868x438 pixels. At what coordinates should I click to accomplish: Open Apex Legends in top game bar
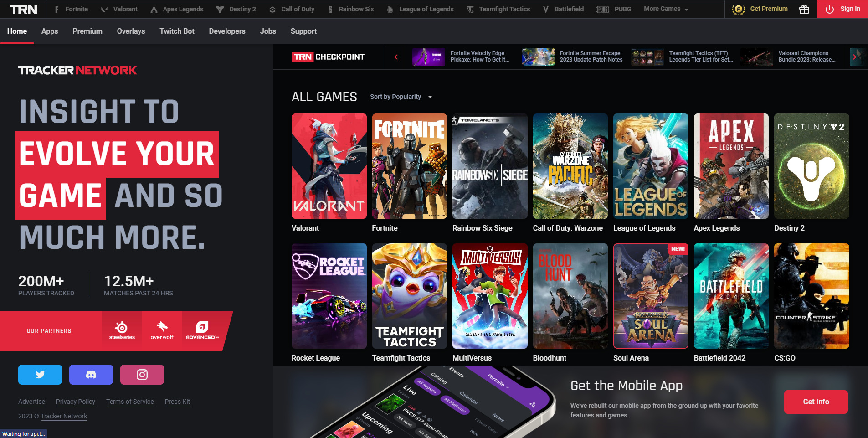click(x=177, y=9)
